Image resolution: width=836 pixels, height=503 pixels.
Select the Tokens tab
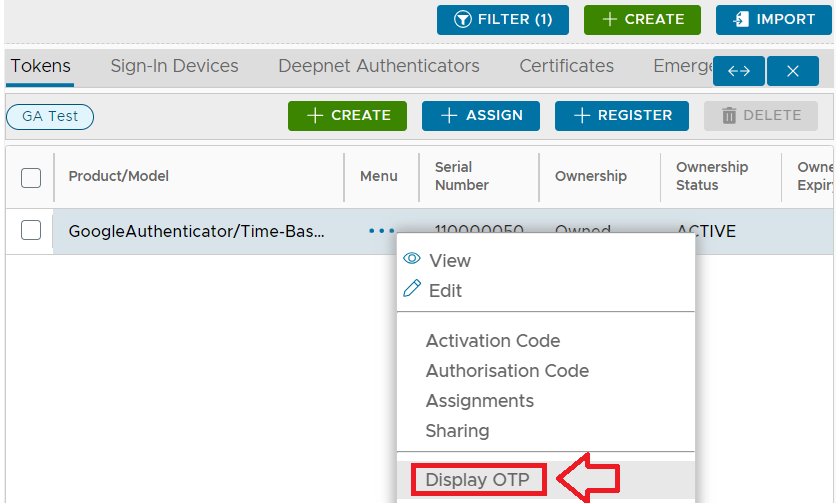point(41,67)
